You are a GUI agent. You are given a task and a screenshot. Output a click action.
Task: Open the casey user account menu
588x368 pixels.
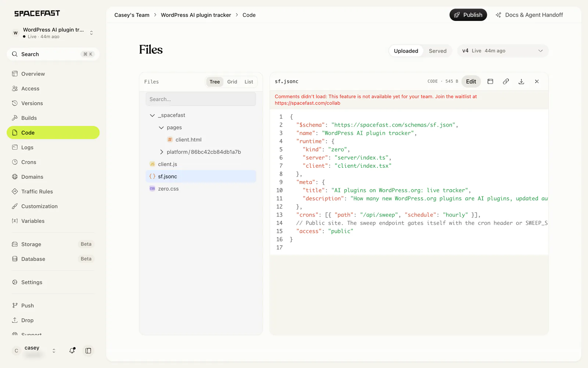35,351
